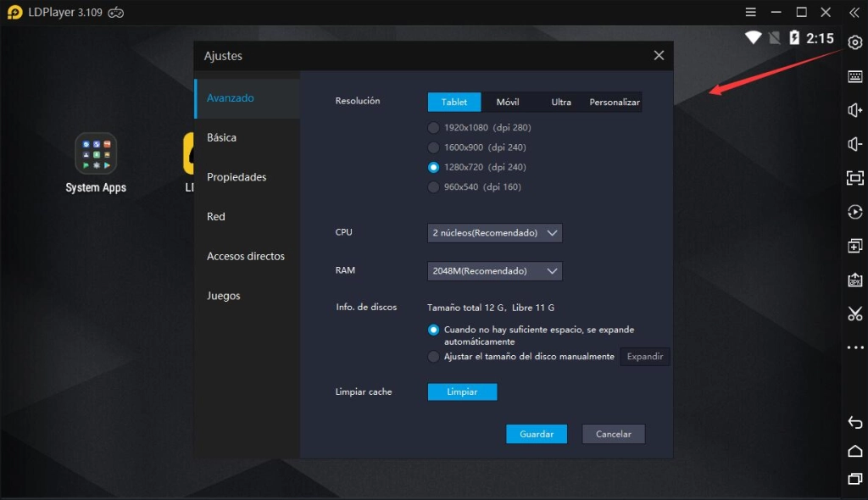Tap the Android back arrow icon
The height and width of the screenshot is (500, 868).
854,423
